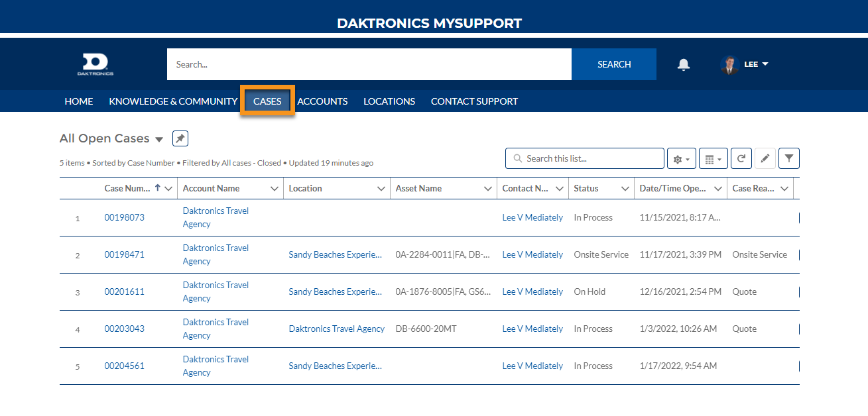Image resolution: width=868 pixels, height=416 pixels.
Task: Open case number 00198471
Action: point(124,254)
